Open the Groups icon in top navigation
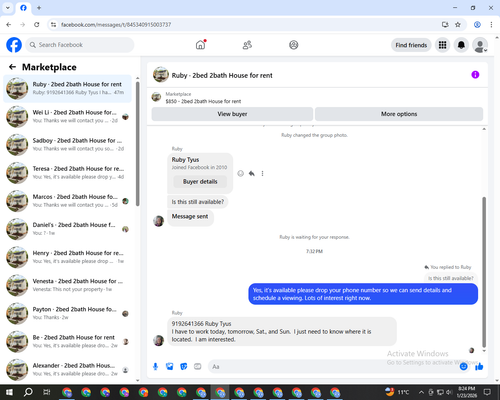Image resolution: width=500 pixels, height=400 pixels. coord(294,45)
